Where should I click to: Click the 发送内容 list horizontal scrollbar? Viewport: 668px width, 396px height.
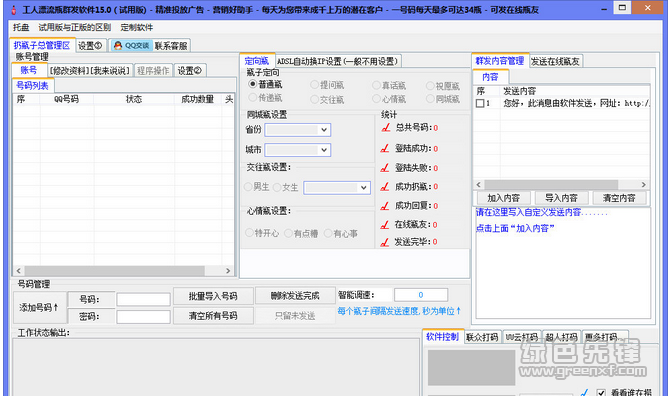[x=561, y=184]
